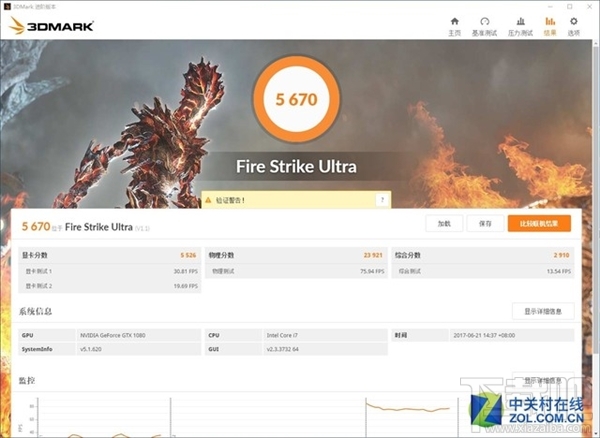Show detailed info for 系统信息 section
The image size is (600, 438).
[x=543, y=311]
